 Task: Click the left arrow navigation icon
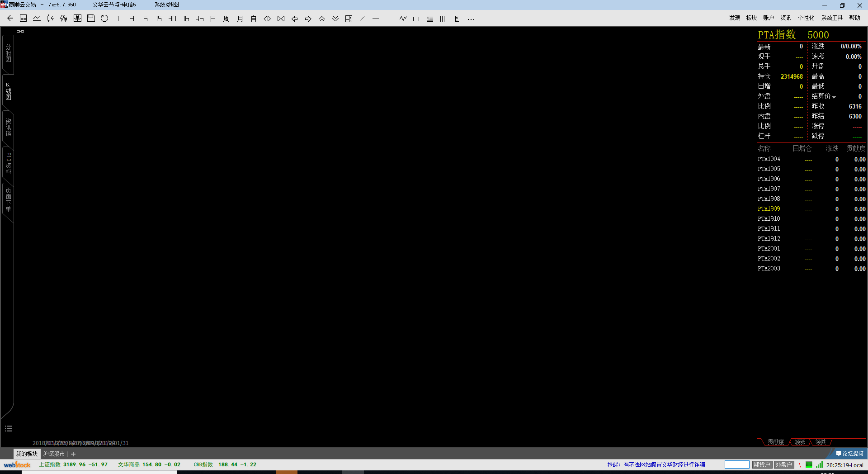(x=294, y=19)
